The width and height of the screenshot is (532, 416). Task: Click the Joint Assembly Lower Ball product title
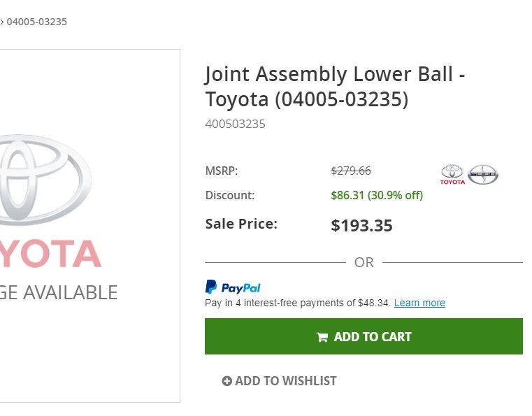(335, 87)
